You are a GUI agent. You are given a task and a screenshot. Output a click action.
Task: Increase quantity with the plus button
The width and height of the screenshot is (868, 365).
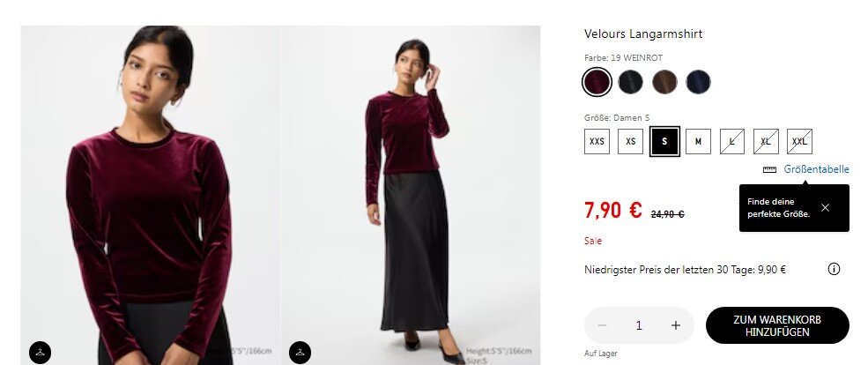(x=676, y=325)
